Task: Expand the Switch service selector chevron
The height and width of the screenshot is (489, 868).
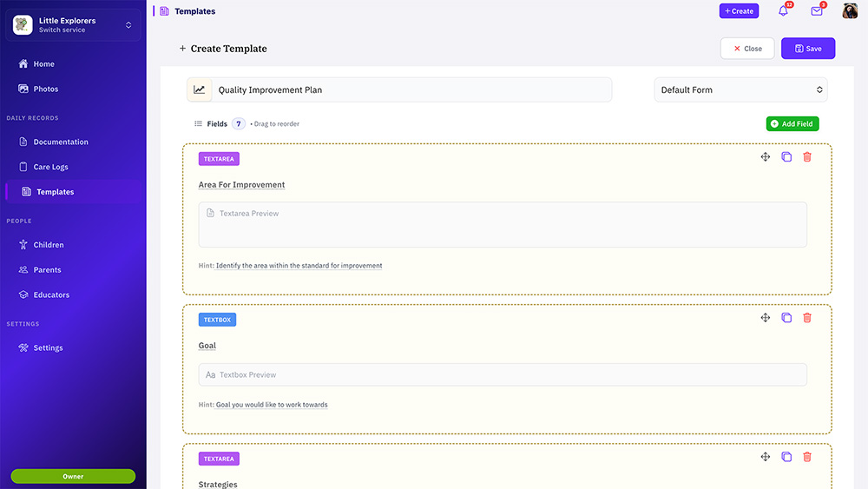Action: click(x=128, y=25)
